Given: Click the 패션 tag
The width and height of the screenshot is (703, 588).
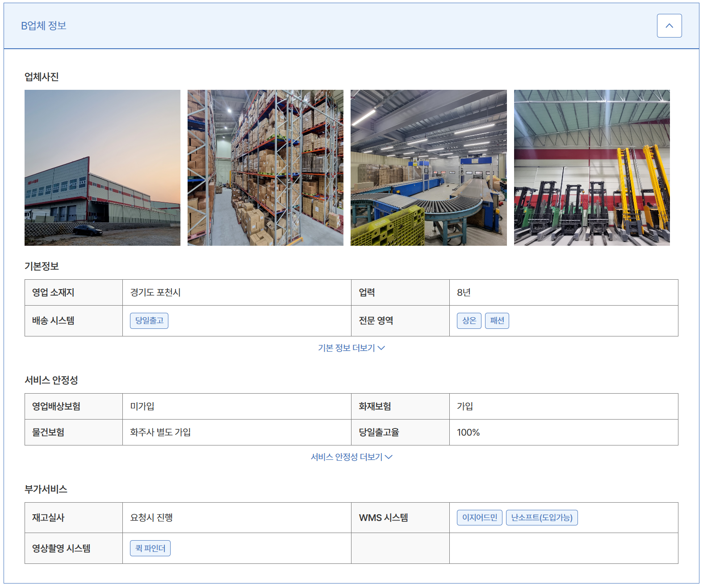Looking at the screenshot, I should pyautogui.click(x=497, y=321).
